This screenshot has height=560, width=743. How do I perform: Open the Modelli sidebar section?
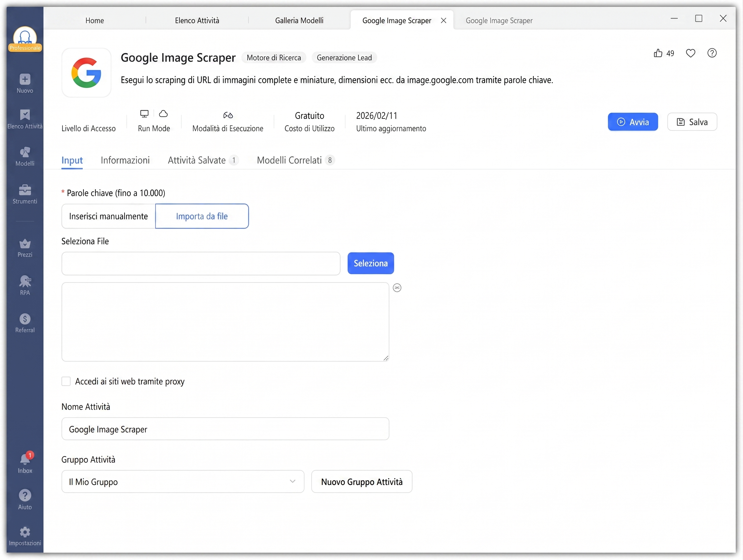[25, 157]
